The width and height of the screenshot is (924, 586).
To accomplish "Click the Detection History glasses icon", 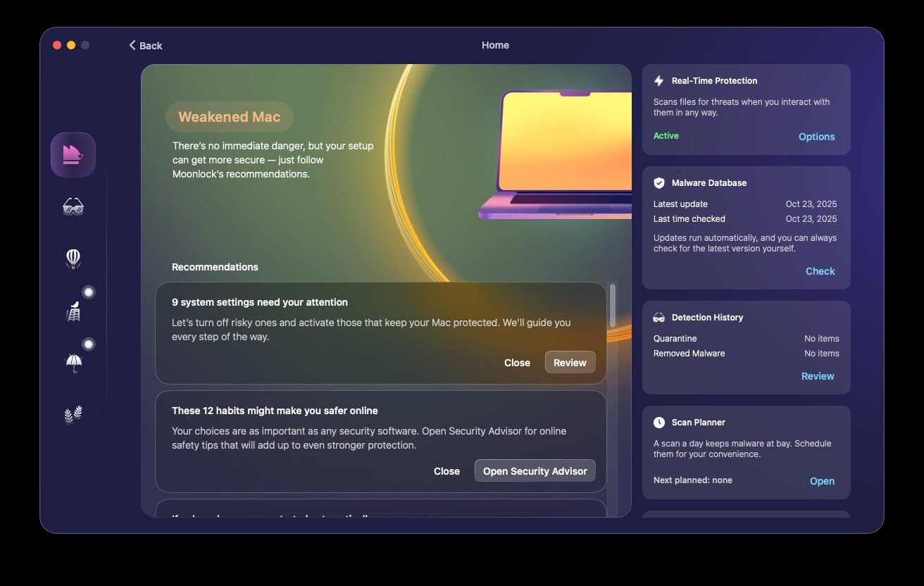I will coord(659,318).
